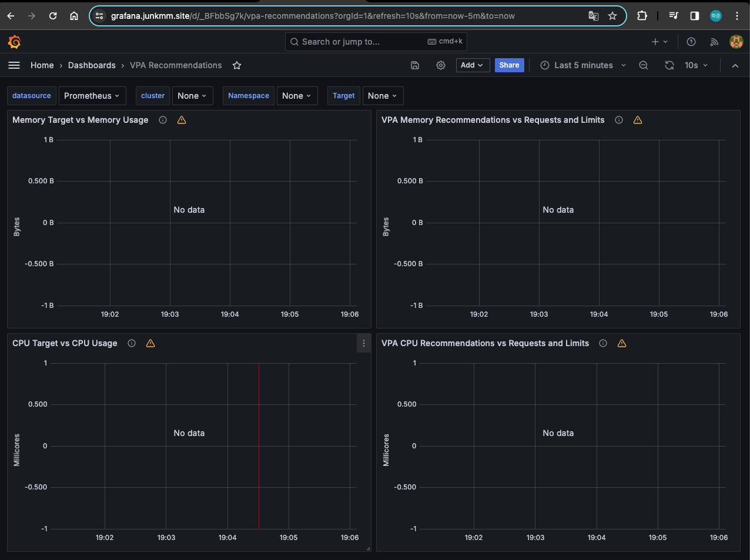
Task: Open the plus new item menu
Action: pyautogui.click(x=660, y=42)
